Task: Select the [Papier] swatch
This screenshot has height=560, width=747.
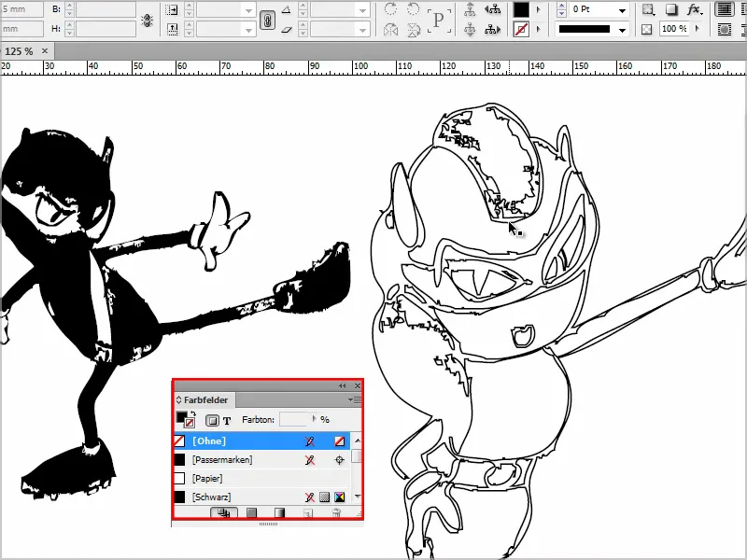Action: pyautogui.click(x=262, y=479)
